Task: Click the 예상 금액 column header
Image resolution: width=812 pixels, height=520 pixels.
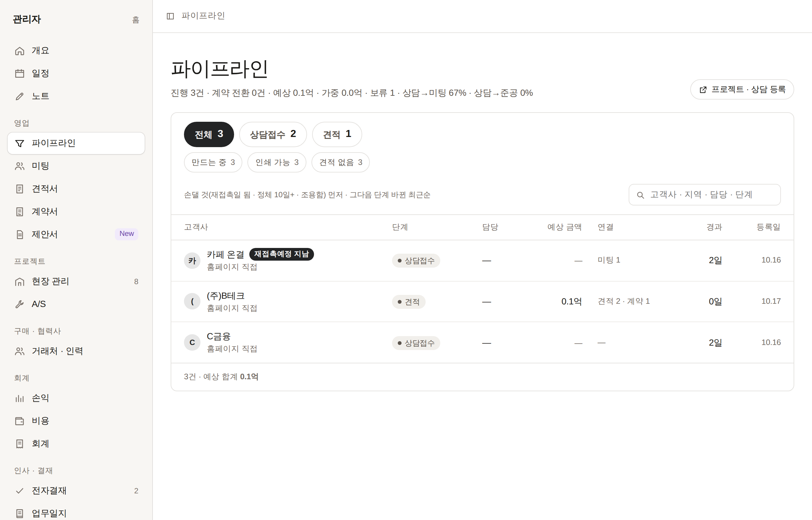Action: tap(564, 227)
